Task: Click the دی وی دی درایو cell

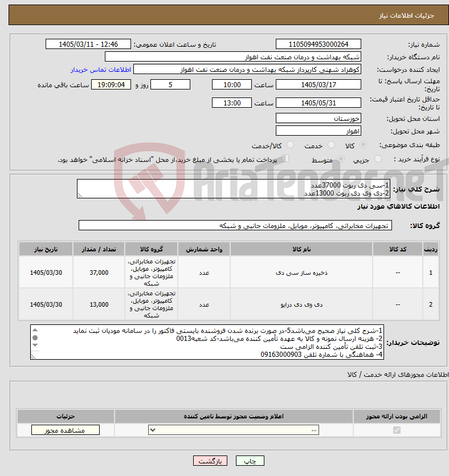Action: tap(301, 304)
